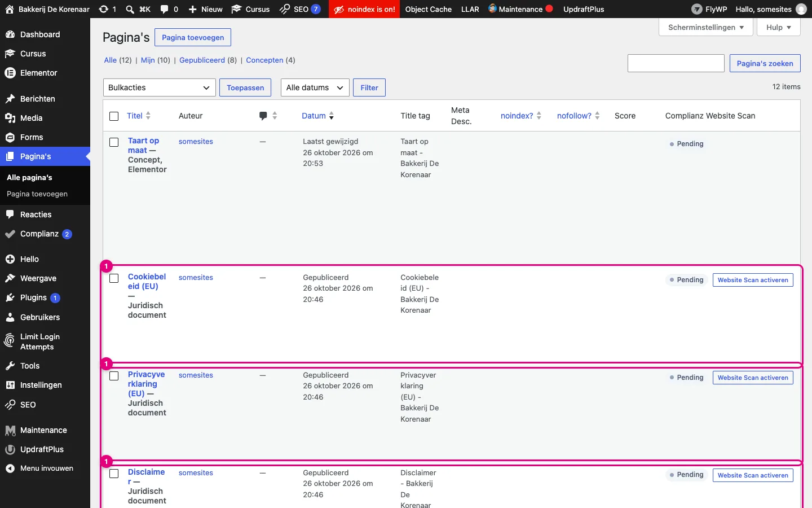Expand the Scherminstellingen panel
The image size is (812, 508).
point(706,27)
